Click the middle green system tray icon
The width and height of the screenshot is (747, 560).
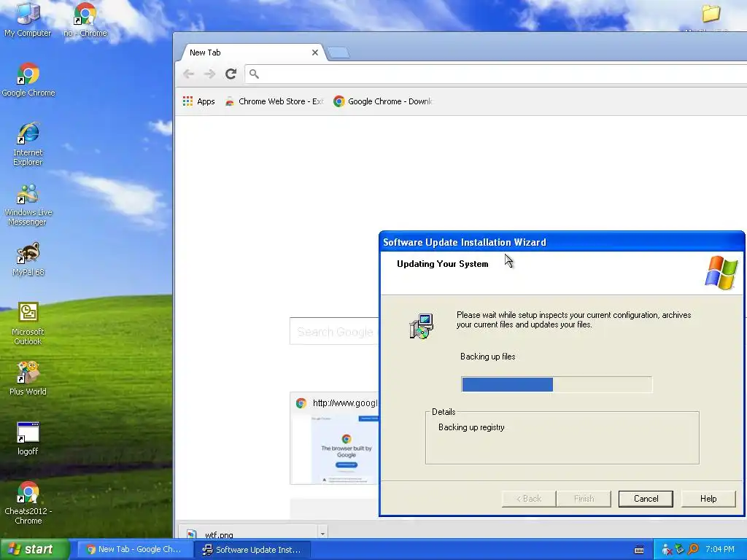(680, 550)
